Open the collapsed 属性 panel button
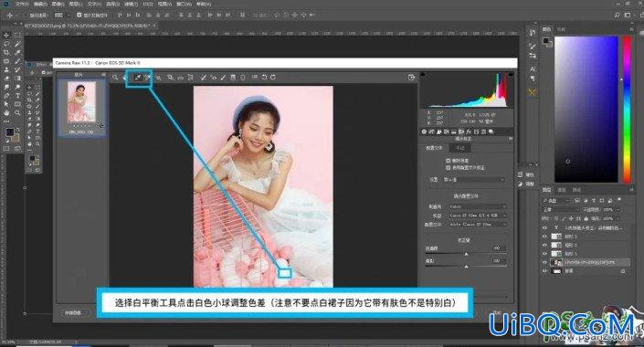The height and width of the screenshot is (347, 644). tap(526, 175)
